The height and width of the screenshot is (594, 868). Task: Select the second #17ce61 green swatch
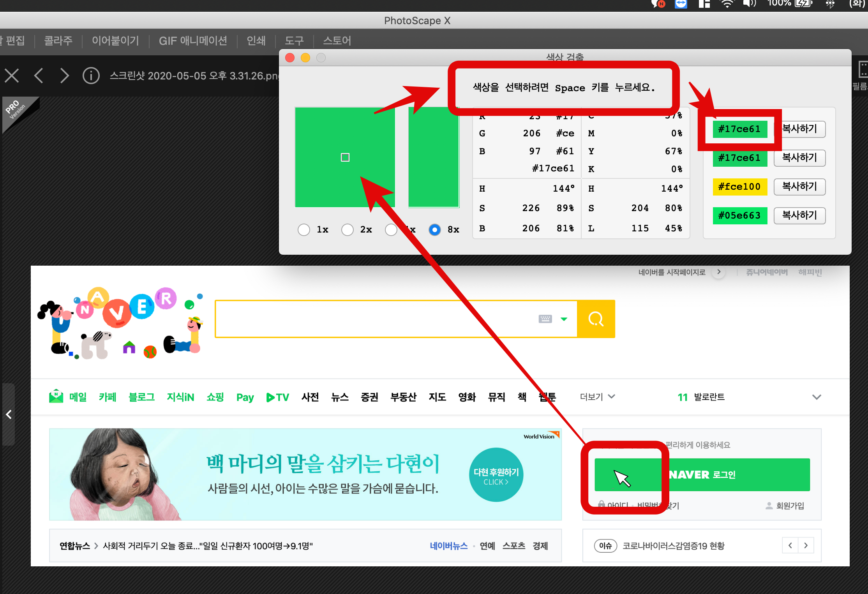[x=740, y=158]
